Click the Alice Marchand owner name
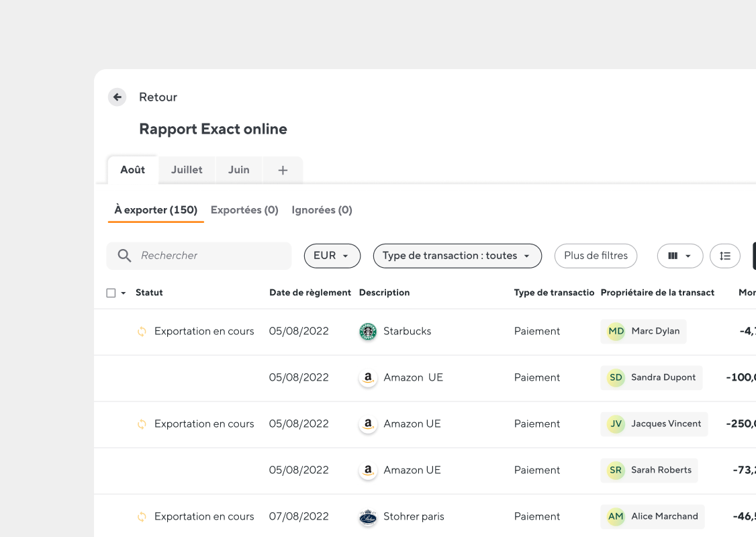This screenshot has height=537, width=756. pyautogui.click(x=665, y=516)
